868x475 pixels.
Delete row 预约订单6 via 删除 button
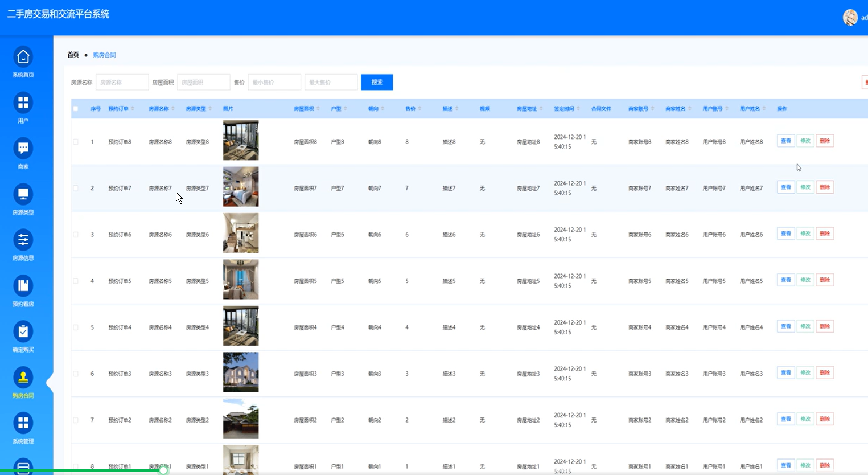click(825, 234)
